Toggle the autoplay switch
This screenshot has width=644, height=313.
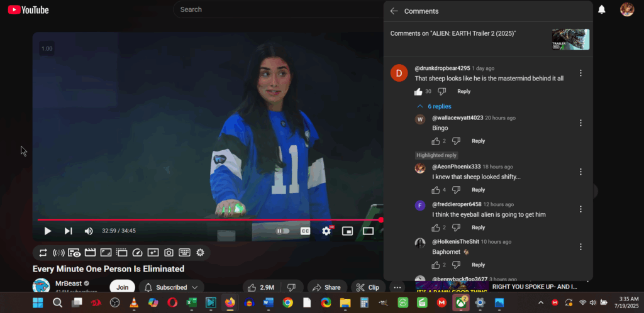pyautogui.click(x=282, y=231)
